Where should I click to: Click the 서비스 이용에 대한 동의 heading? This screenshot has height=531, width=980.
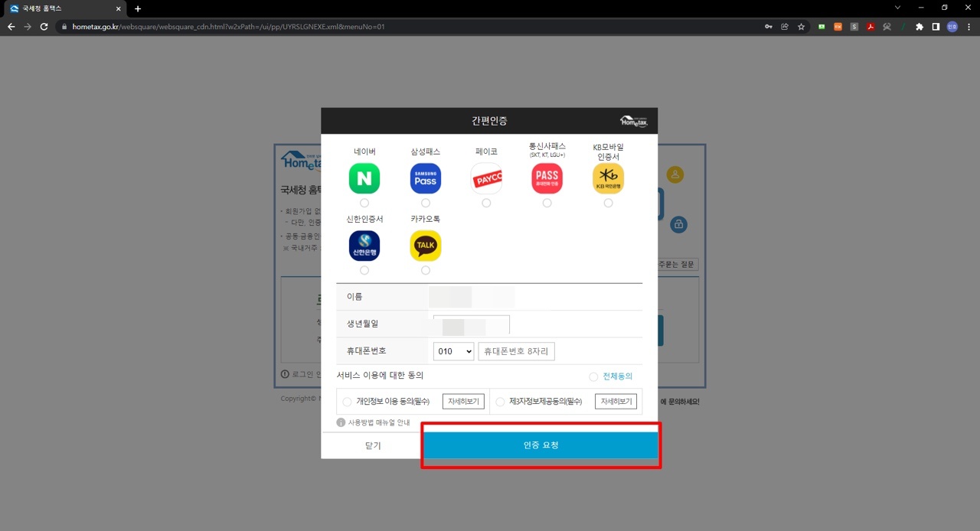[x=381, y=376]
